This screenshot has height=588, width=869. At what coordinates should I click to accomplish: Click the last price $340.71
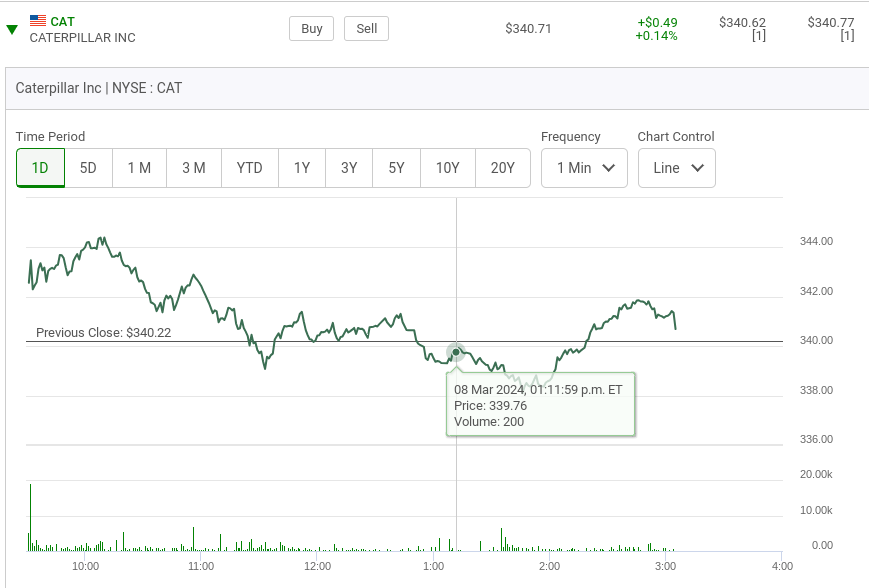(528, 29)
